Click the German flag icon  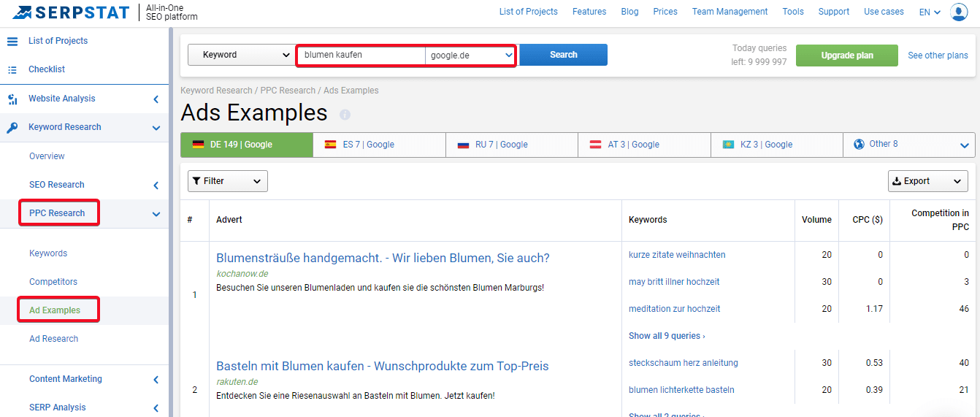click(198, 145)
